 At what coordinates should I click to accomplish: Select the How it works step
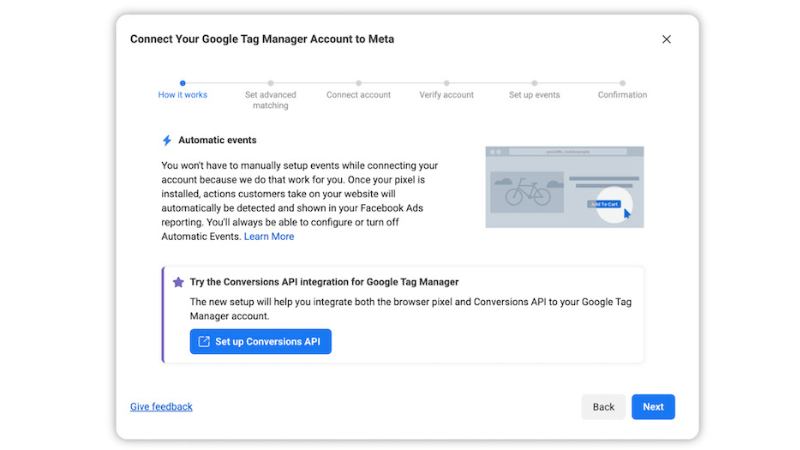point(182,95)
